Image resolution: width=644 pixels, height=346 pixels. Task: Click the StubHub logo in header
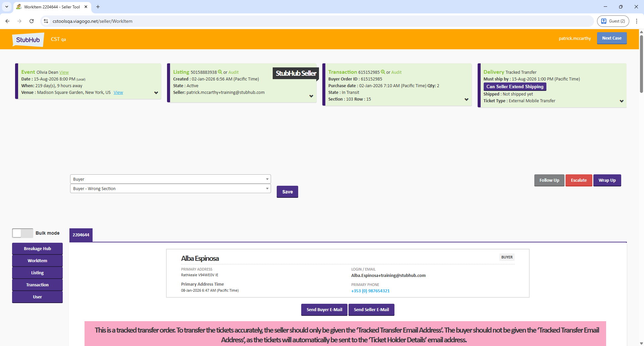coord(28,40)
